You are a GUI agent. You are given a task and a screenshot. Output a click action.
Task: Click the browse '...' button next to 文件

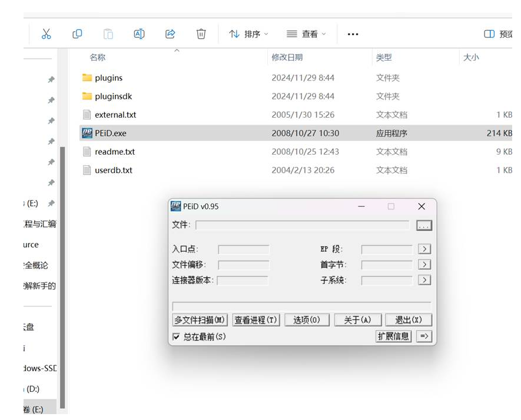(x=424, y=225)
